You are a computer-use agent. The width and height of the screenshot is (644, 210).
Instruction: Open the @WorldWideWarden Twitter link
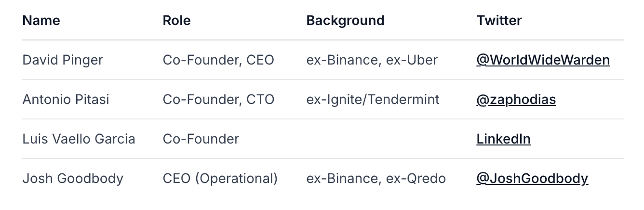pos(543,60)
